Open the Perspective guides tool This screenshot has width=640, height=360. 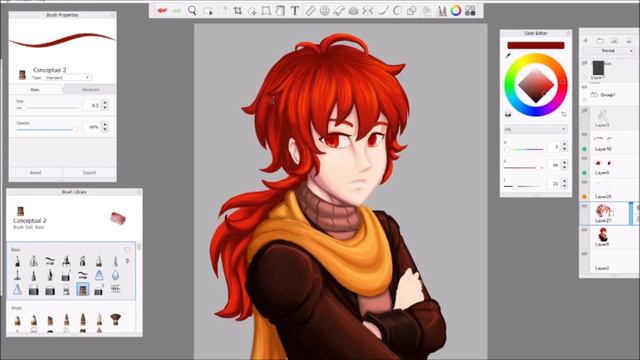coord(353,11)
